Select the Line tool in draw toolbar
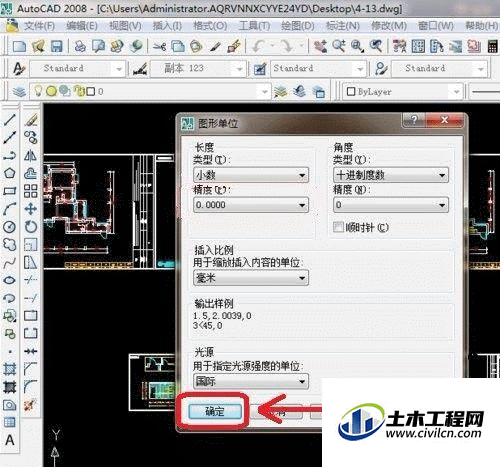 (10, 119)
